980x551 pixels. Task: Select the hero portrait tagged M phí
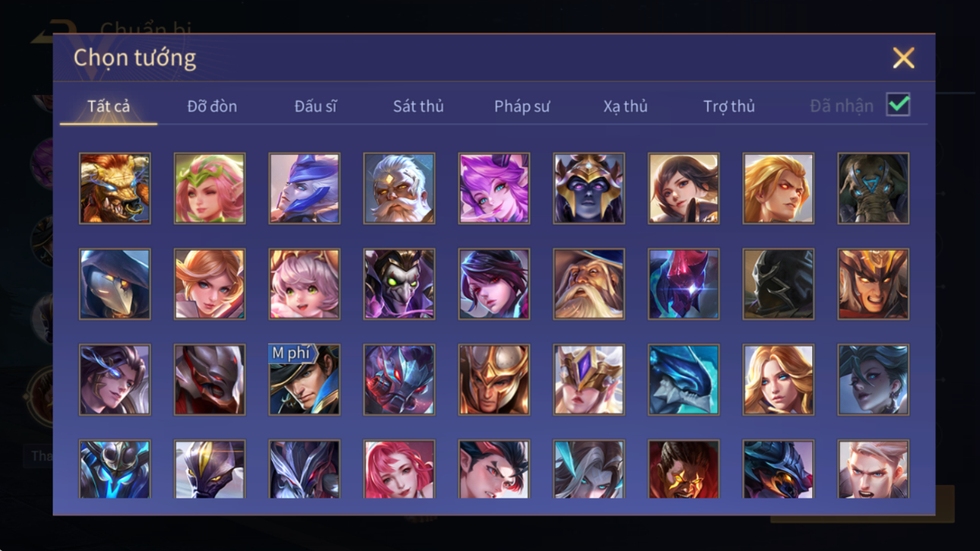(304, 380)
